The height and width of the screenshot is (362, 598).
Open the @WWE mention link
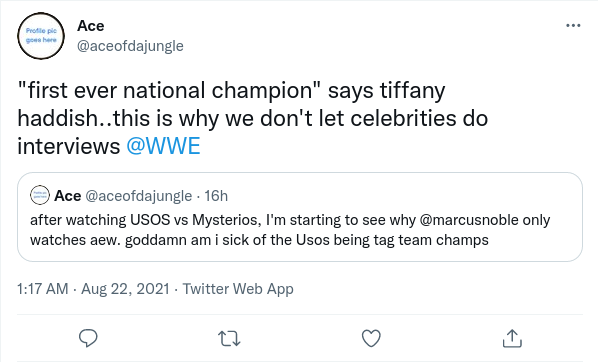coord(163,146)
